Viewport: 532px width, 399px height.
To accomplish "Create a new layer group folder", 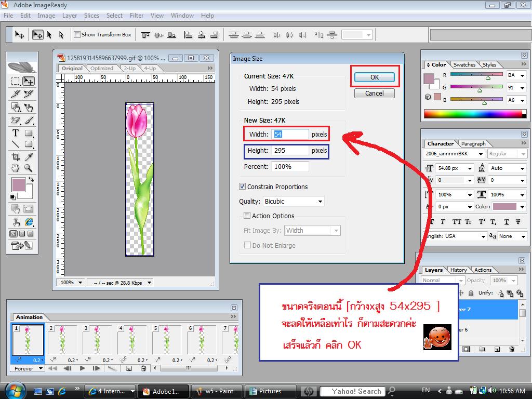I will [482, 349].
